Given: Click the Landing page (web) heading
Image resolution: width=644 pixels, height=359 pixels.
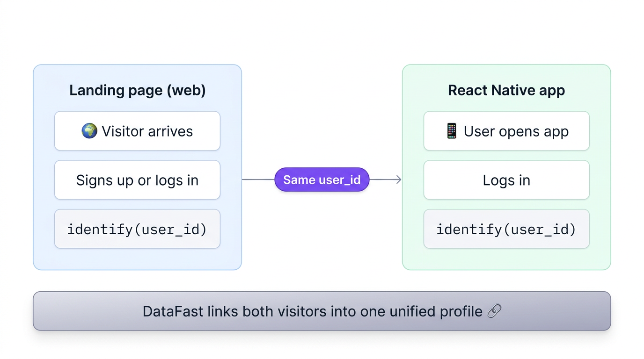Looking at the screenshot, I should [137, 90].
